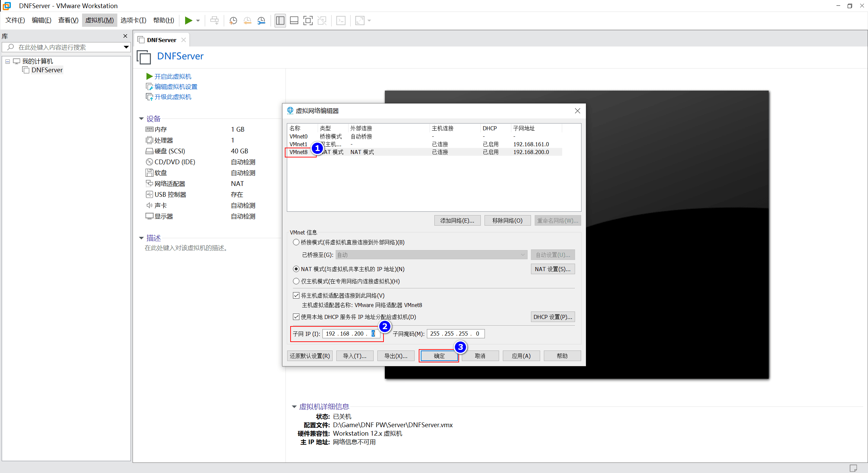Click 开启此虚拟机 link

coord(173,76)
